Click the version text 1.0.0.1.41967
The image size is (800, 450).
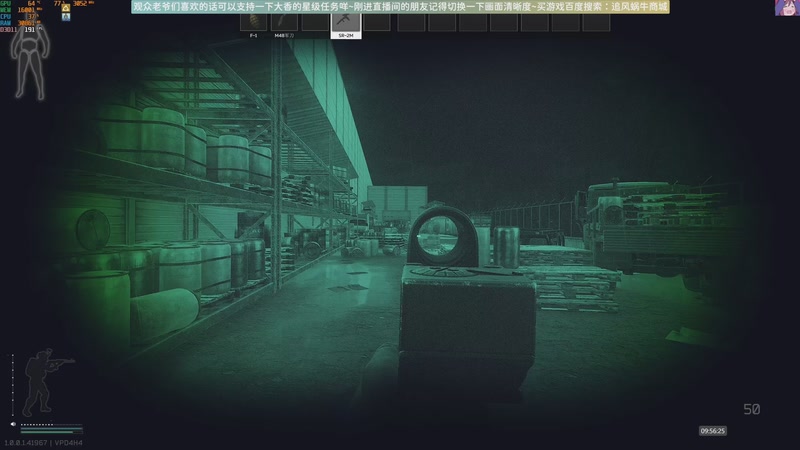[26, 443]
